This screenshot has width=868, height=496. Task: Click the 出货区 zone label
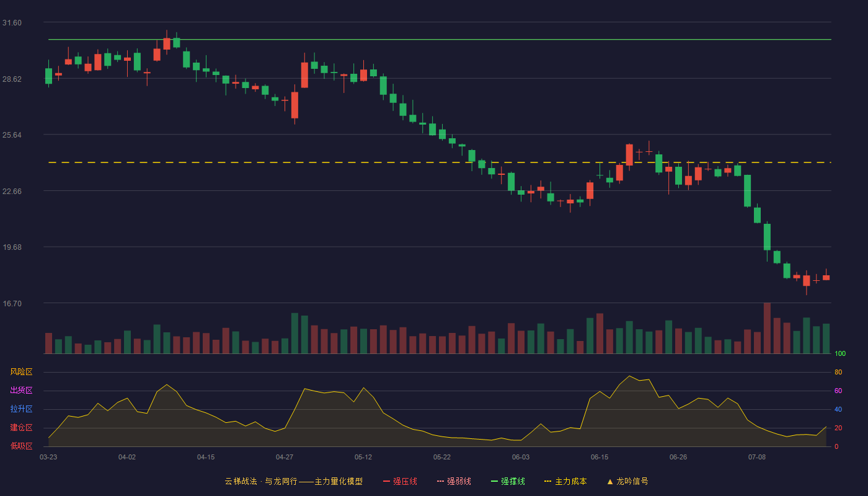(x=22, y=391)
